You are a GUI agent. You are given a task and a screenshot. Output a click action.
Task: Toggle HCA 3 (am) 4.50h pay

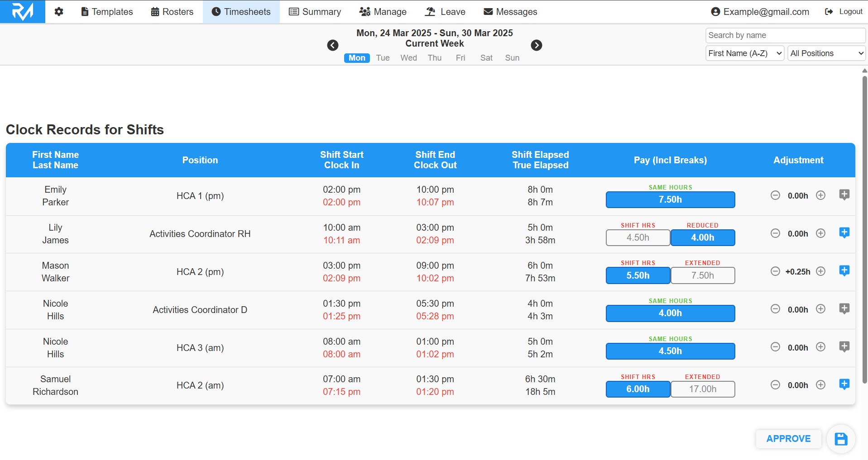(670, 351)
